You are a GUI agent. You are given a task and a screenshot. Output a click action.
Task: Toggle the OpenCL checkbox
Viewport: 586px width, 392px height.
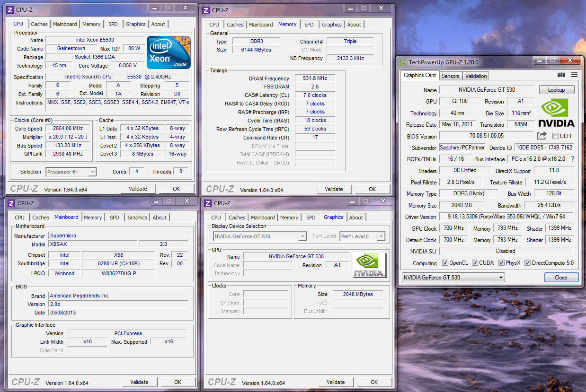click(445, 263)
